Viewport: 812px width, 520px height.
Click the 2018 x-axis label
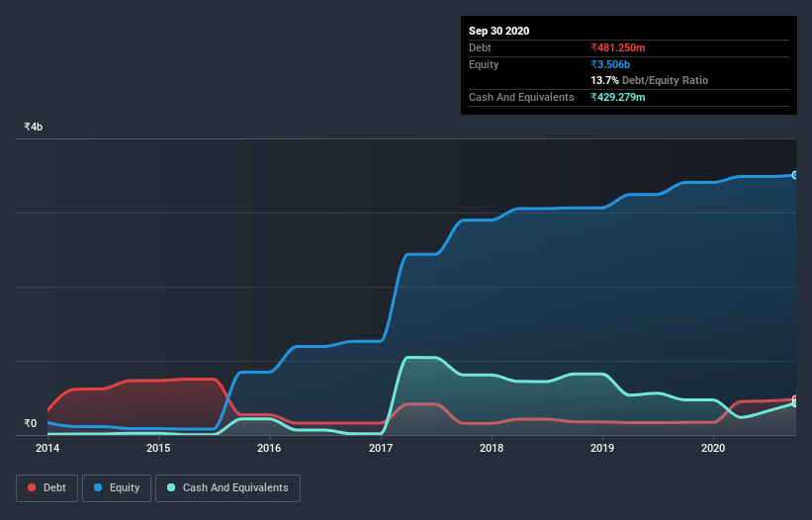[492, 448]
